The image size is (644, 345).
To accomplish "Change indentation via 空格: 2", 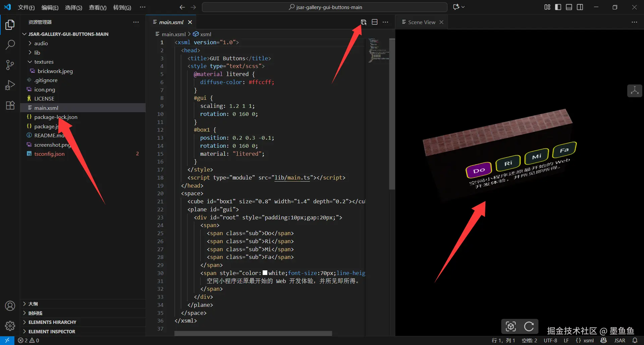I will (529, 340).
